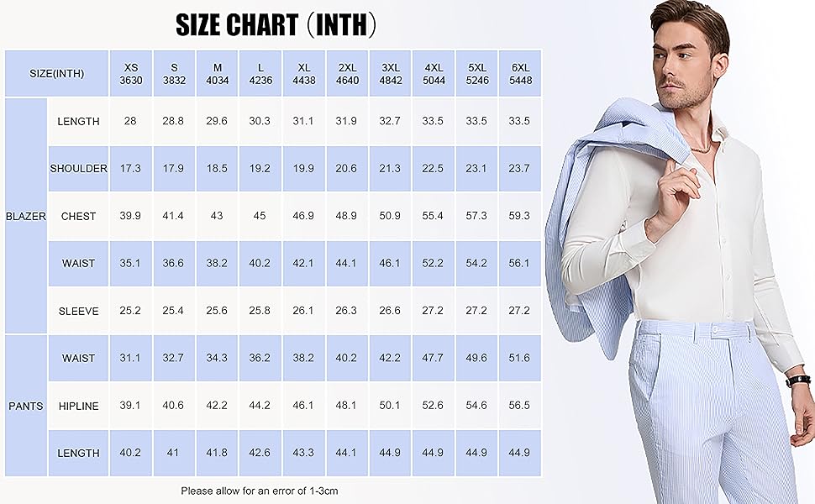Select the PANTS section label
The width and height of the screenshot is (815, 504).
[26, 406]
